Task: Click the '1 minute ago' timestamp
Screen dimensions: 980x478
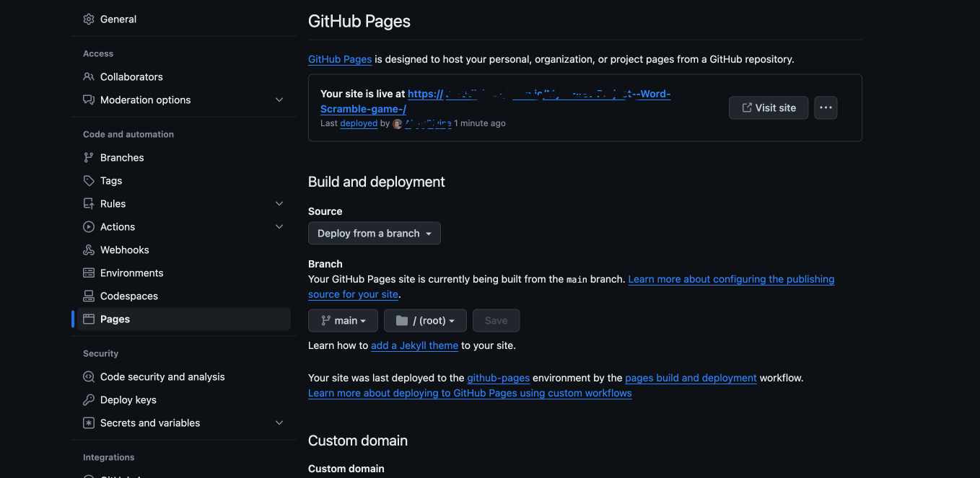Action: click(x=480, y=124)
